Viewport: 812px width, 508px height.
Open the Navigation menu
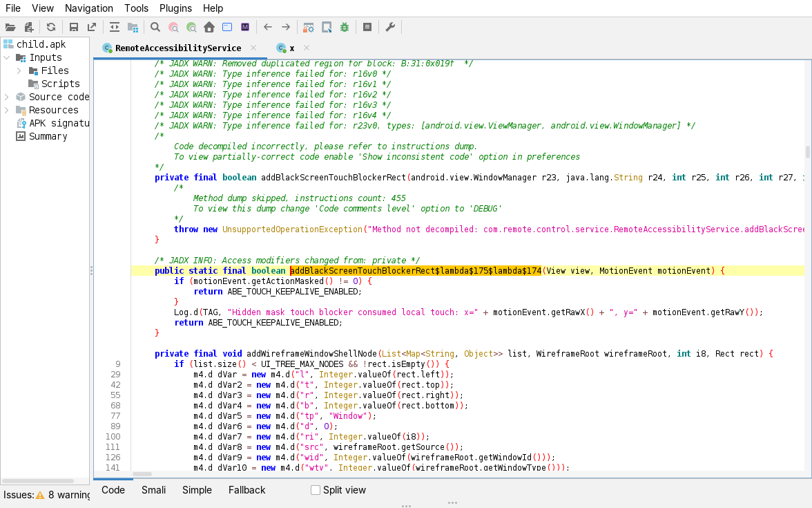pyautogui.click(x=88, y=8)
